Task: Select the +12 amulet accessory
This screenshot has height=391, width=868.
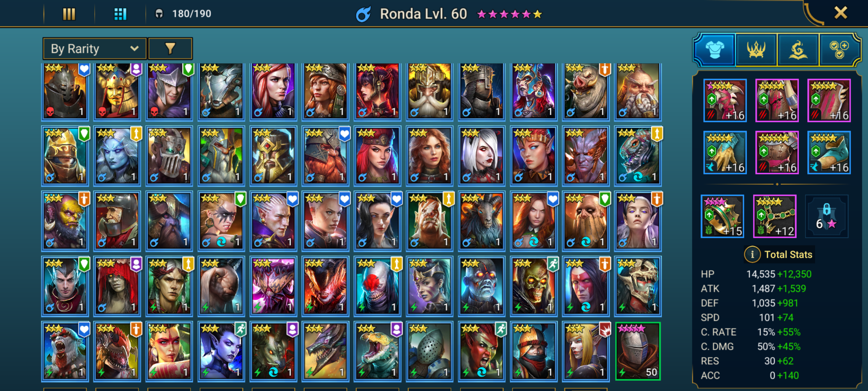Action: pos(775,216)
